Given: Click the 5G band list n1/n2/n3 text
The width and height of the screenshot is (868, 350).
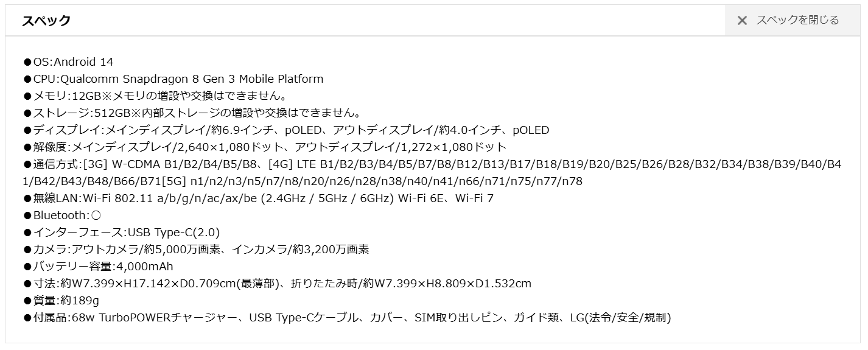Looking at the screenshot, I should point(373,181).
